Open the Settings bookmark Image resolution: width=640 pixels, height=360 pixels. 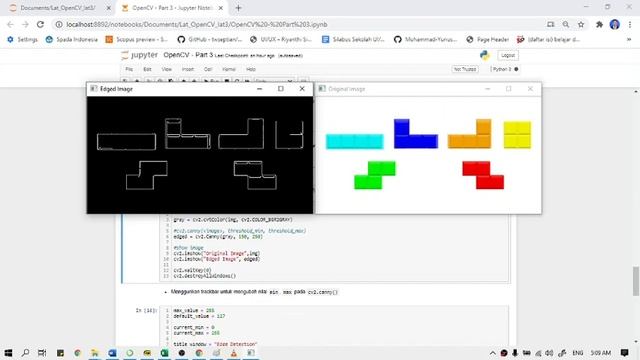[22, 40]
